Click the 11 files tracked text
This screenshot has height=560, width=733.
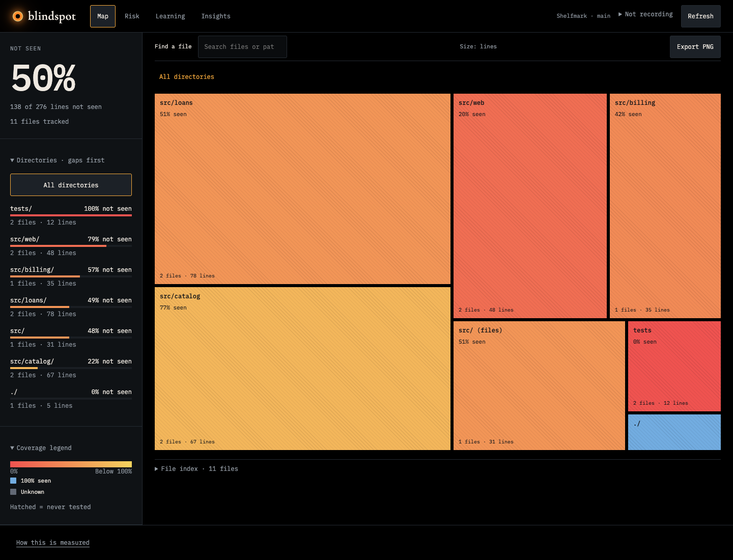click(x=39, y=122)
